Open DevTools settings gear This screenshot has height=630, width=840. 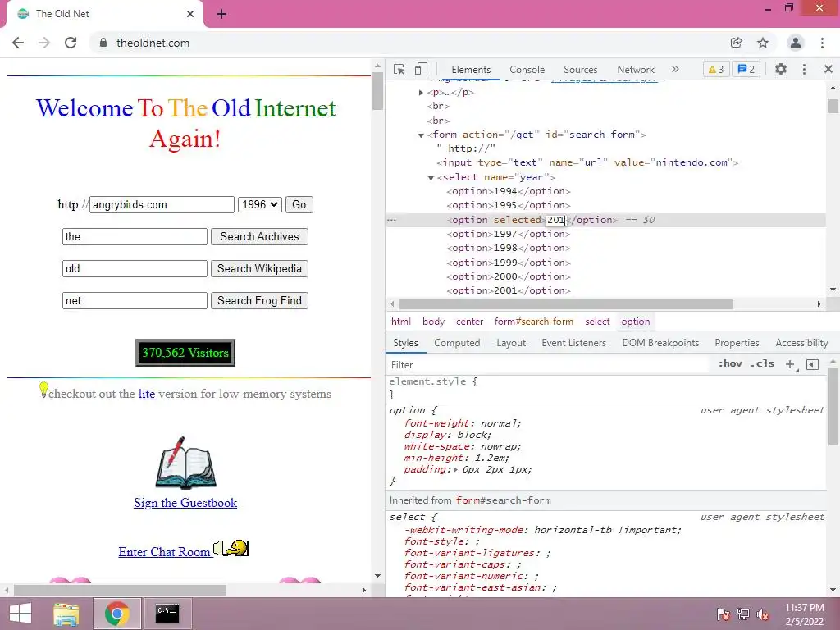point(781,69)
